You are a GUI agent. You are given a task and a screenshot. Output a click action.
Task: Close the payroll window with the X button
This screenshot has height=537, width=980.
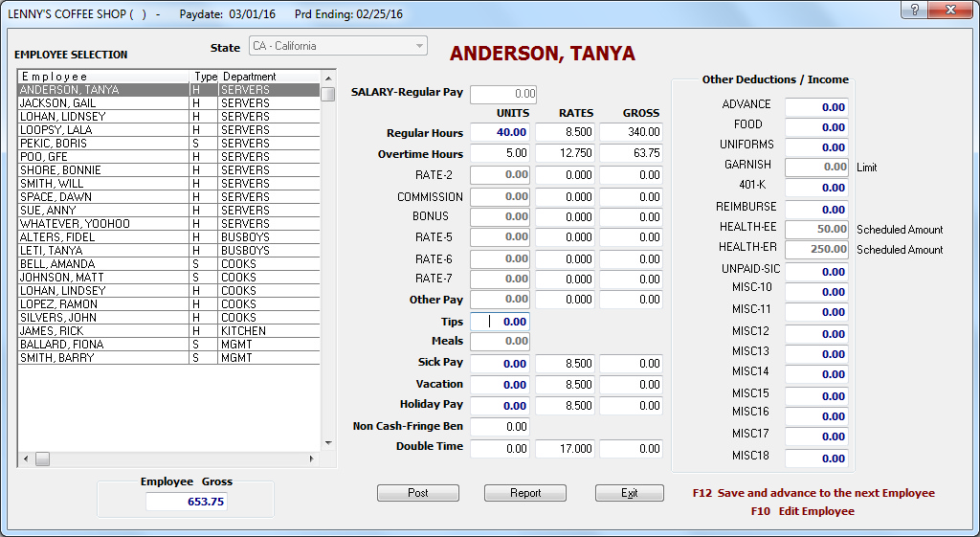coord(950,10)
